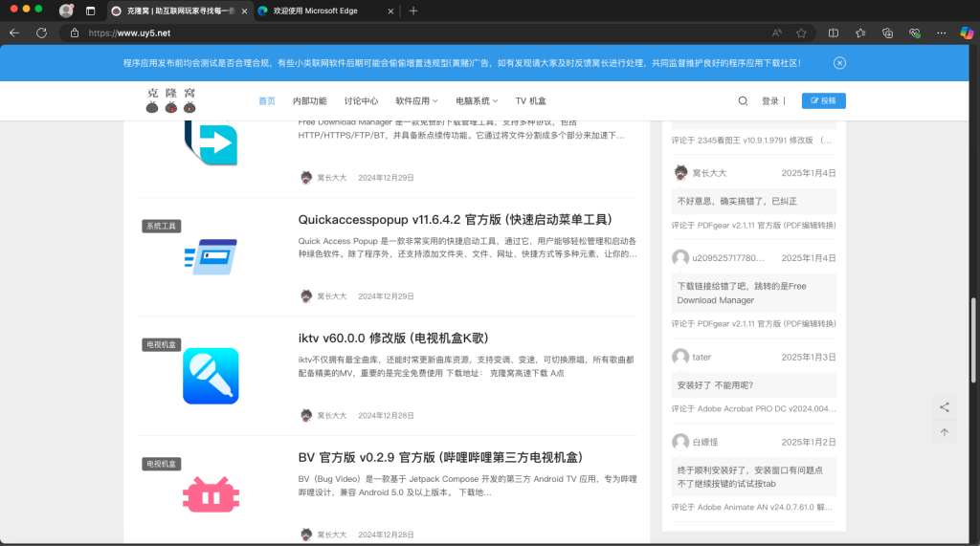This screenshot has height=546, width=980.
Task: Click the 登录 login link
Action: click(770, 100)
